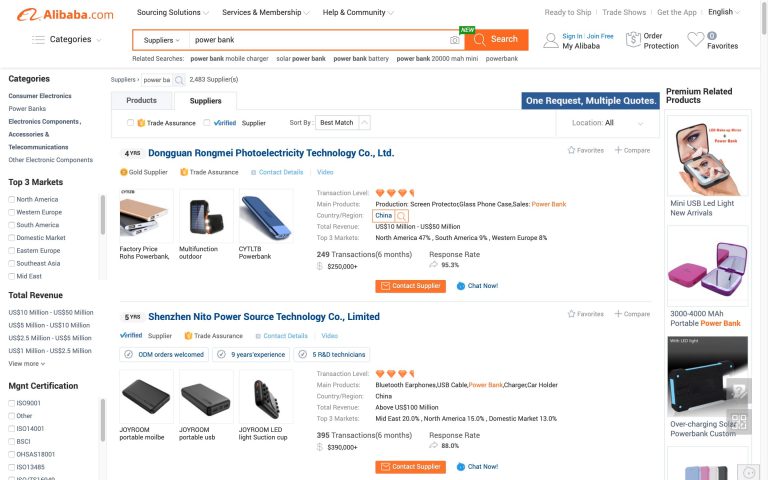Expand the Suppliers search type dropdown
768x480 pixels.
pos(161,40)
